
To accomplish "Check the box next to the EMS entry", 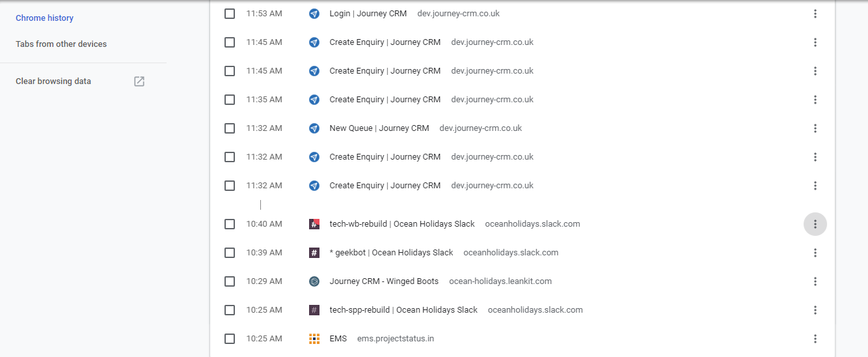I will pos(230,339).
